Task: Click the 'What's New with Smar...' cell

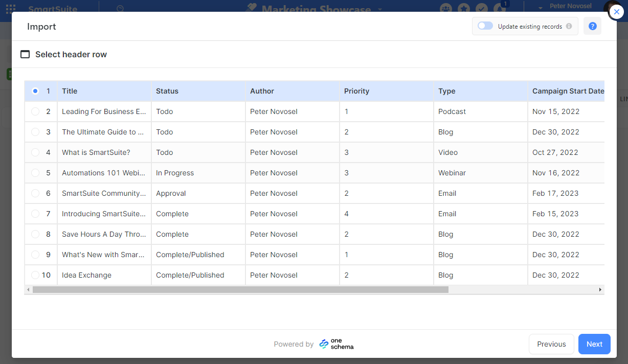Action: pos(104,255)
